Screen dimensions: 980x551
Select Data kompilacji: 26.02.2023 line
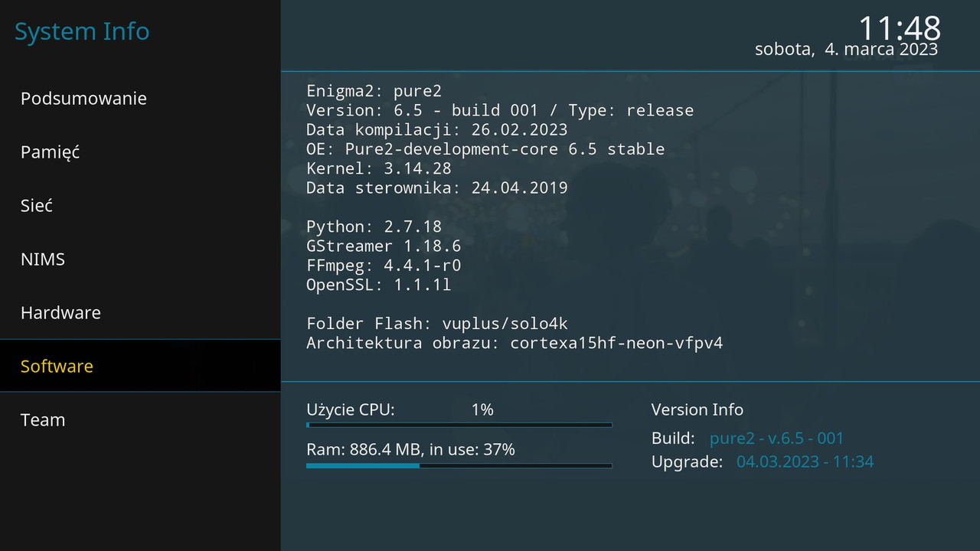[436, 129]
